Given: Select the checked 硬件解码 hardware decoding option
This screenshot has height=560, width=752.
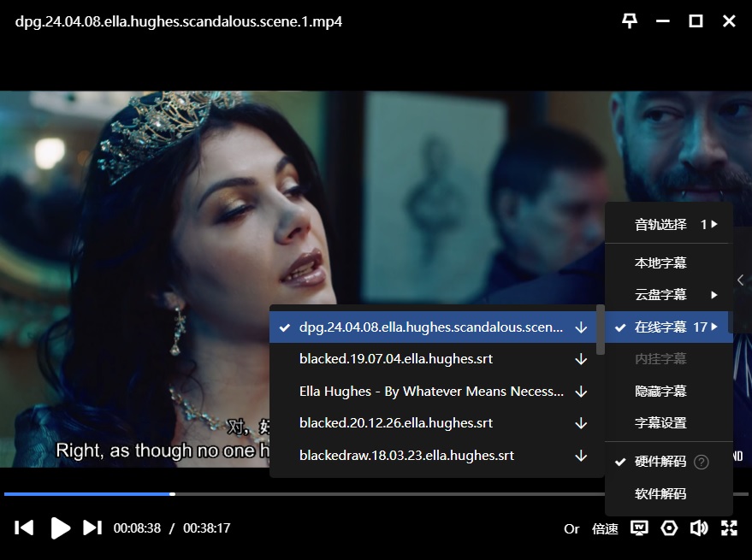Looking at the screenshot, I should (x=660, y=462).
